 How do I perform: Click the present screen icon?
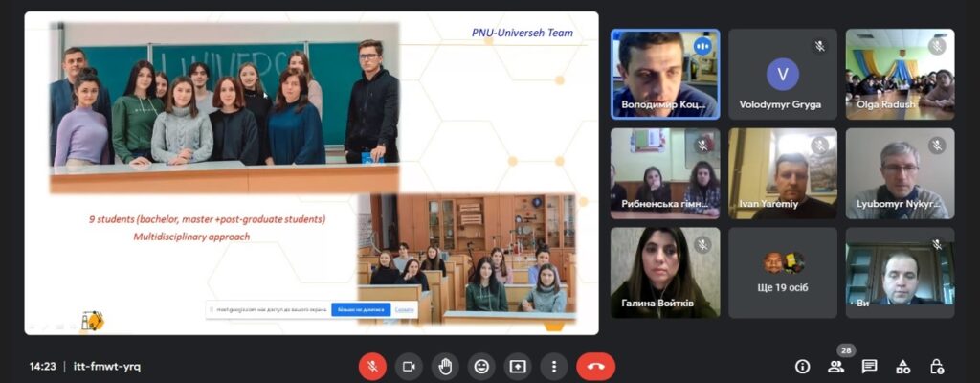click(518, 367)
